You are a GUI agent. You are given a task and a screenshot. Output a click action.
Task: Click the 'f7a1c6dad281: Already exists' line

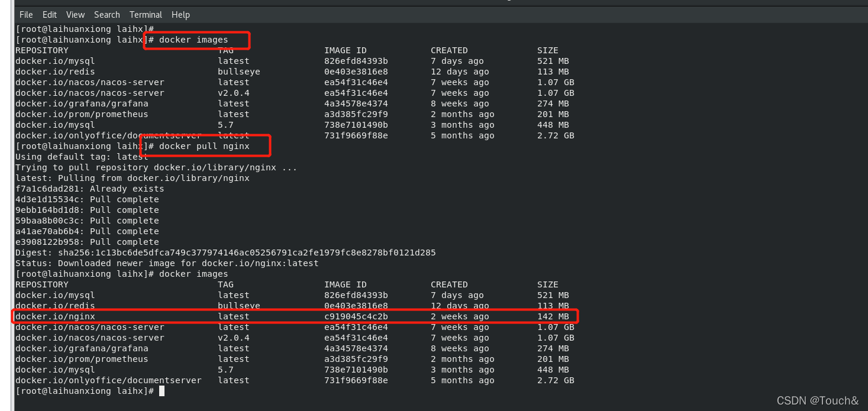point(90,189)
